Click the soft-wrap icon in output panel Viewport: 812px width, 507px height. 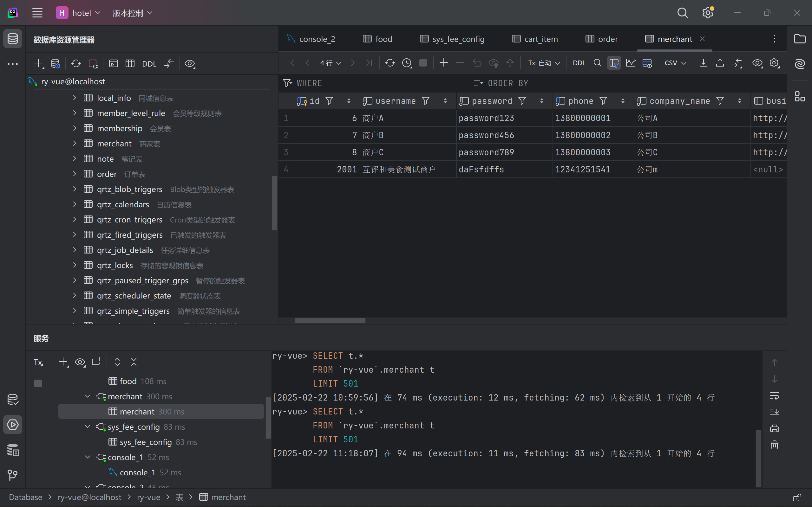[x=775, y=396]
